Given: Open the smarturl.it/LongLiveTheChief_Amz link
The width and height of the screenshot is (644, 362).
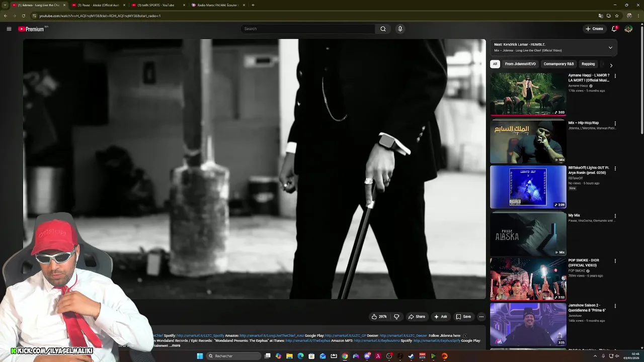Looking at the screenshot, I should coord(272,335).
